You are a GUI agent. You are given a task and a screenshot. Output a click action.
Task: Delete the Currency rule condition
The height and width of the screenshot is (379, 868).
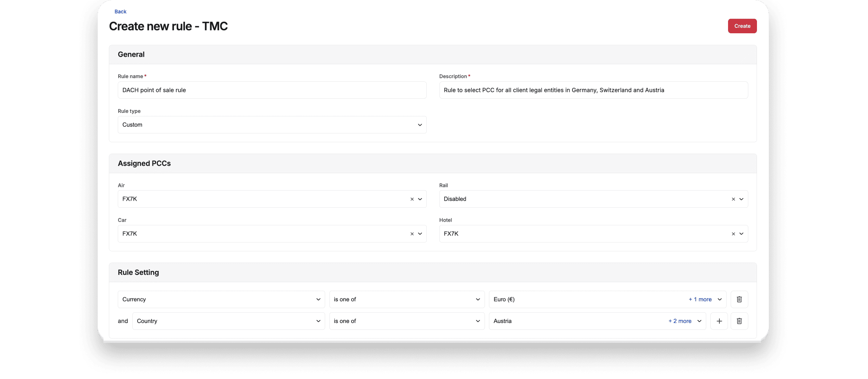pyautogui.click(x=739, y=299)
